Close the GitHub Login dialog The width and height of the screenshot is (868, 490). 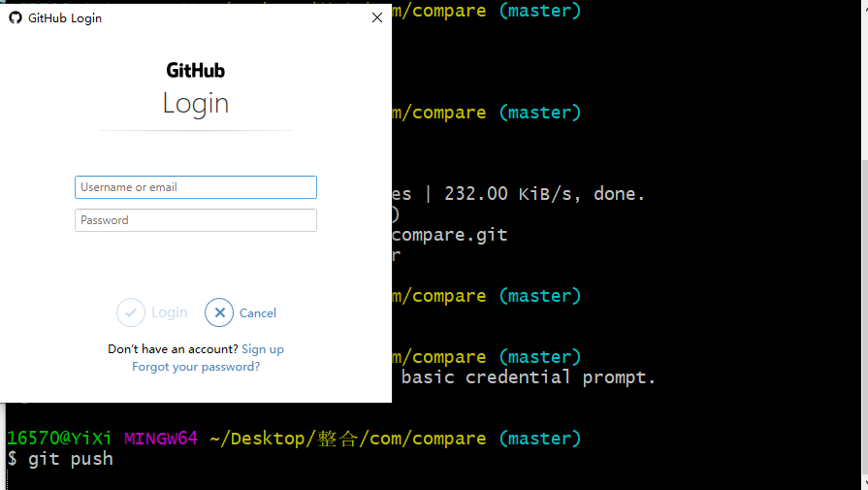[377, 17]
